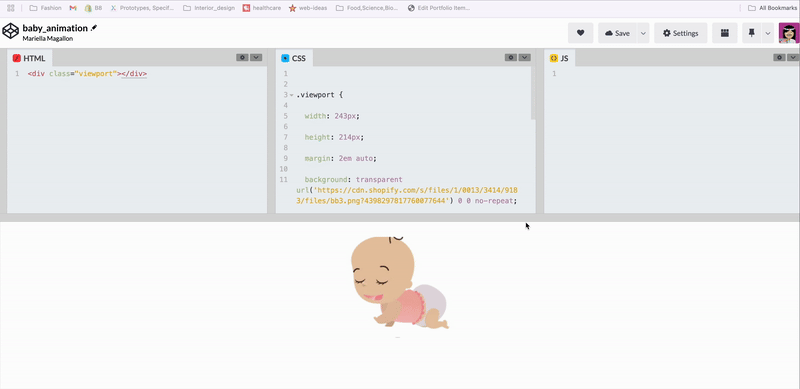Pin this pen using the pin icon
Screen dimensions: 800x389
click(x=751, y=33)
